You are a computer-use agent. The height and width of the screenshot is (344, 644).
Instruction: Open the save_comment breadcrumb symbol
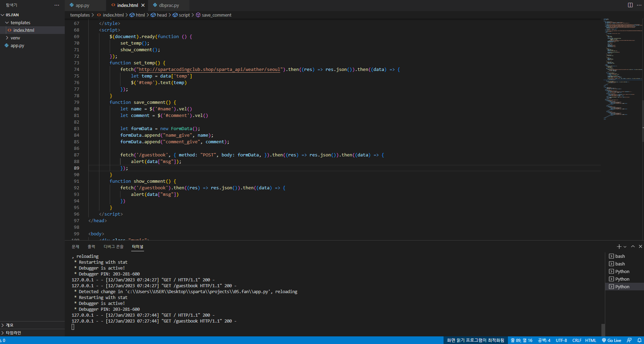tap(214, 15)
